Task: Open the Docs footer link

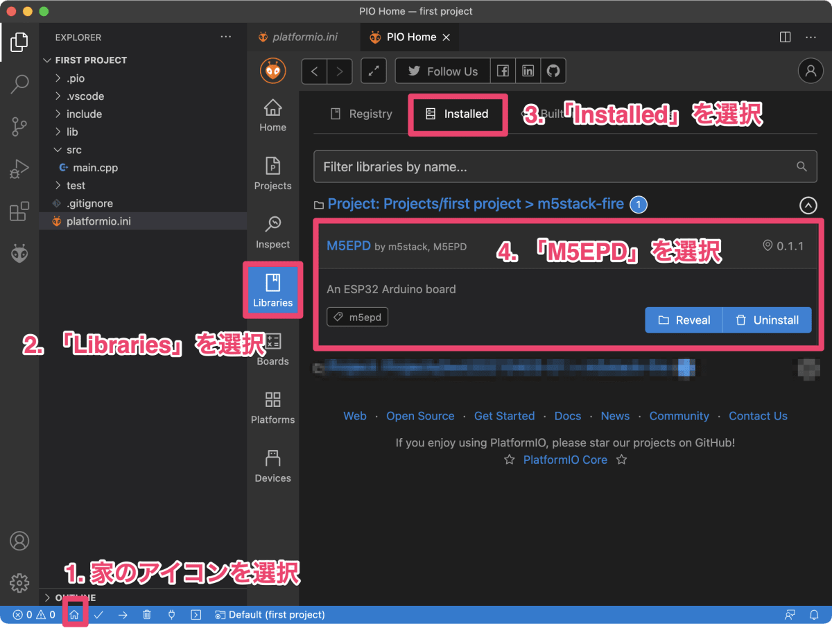Action: [x=568, y=416]
